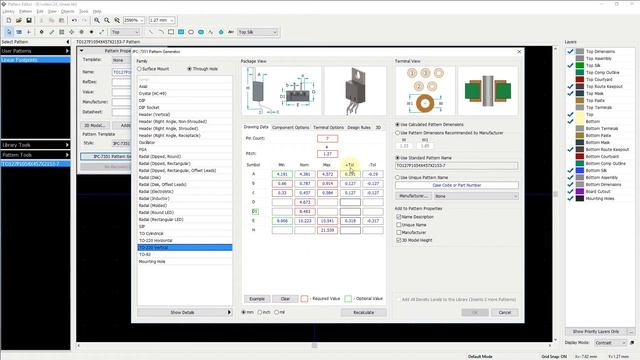Image resolution: width=640 pixels, height=360 pixels.
Task: Enable the Manufacturer checkbox under properties
Action: [399, 232]
